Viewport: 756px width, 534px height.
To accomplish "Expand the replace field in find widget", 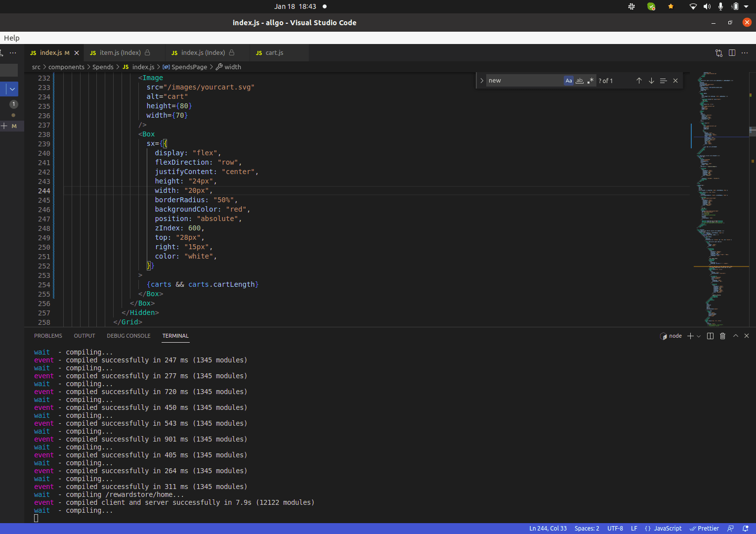I will click(x=481, y=81).
